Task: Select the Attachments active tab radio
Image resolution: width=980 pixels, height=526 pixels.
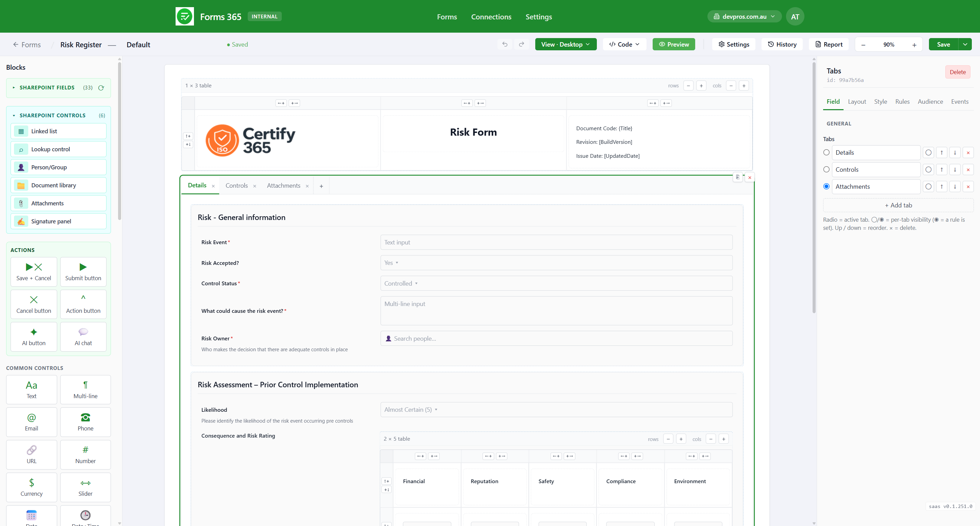Action: tap(826, 187)
